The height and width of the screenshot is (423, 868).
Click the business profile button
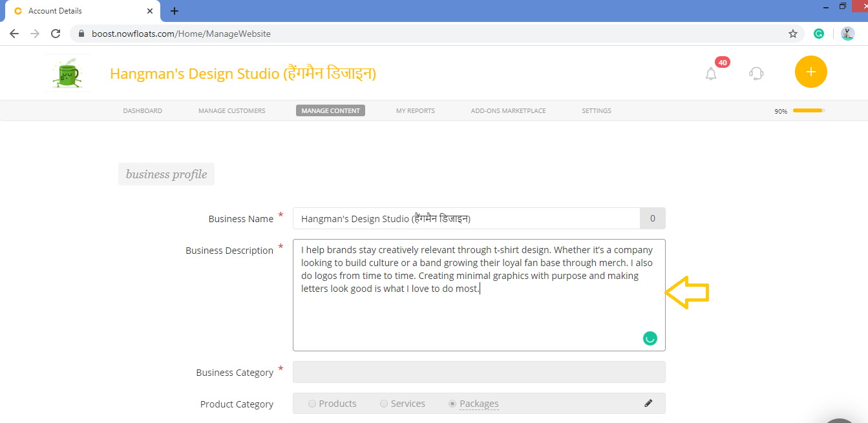click(165, 174)
